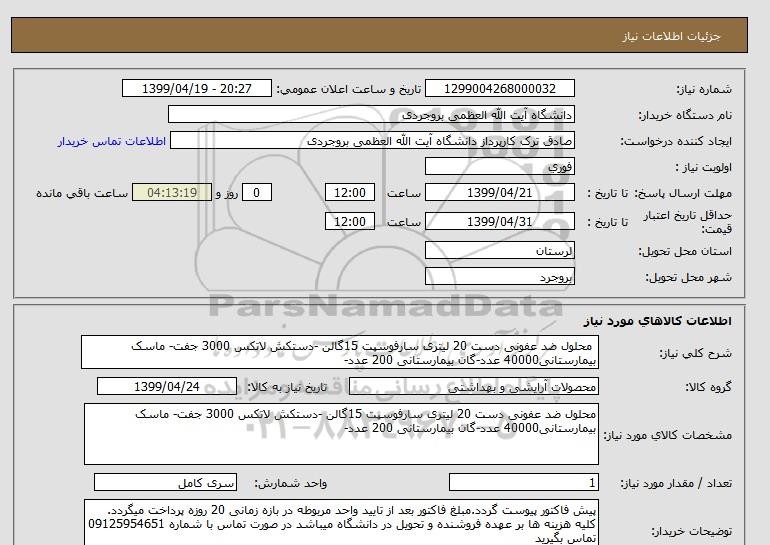Select the request creator field صادق ترک
The image size is (770, 545).
(x=372, y=141)
